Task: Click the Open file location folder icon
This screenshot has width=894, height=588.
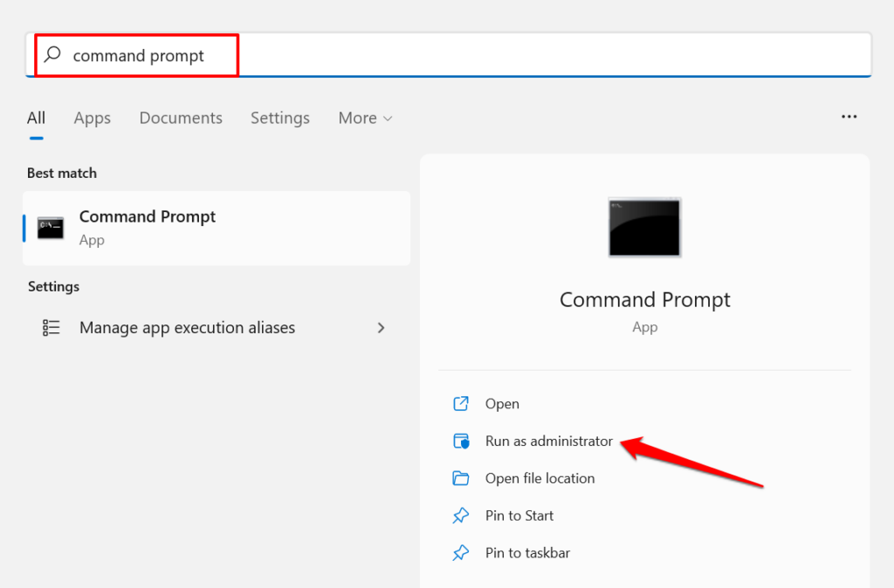Action: coord(461,478)
